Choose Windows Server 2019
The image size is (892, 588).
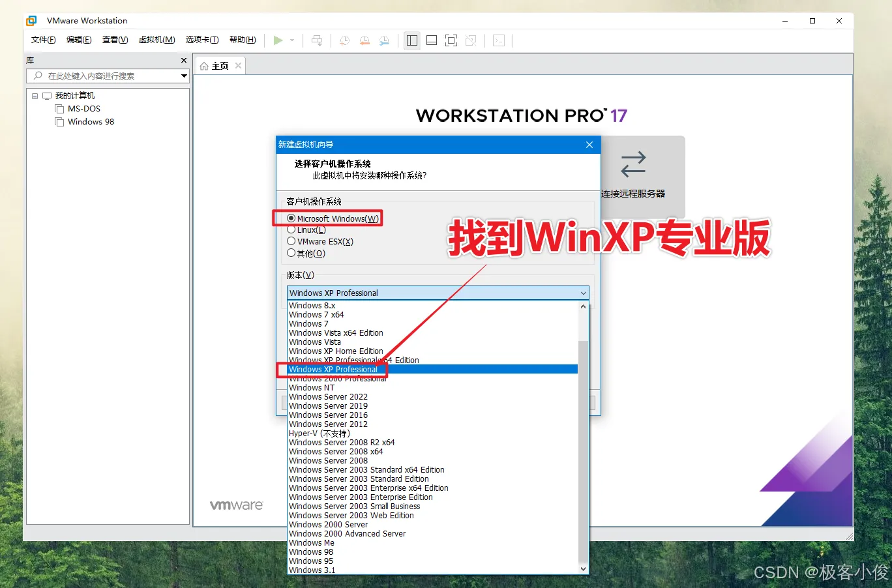pyautogui.click(x=433, y=405)
